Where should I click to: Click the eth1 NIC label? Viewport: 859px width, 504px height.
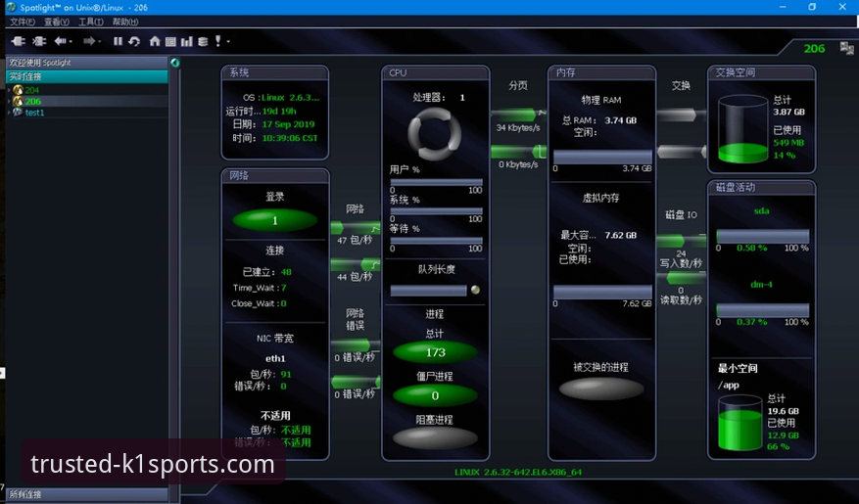tap(275, 358)
